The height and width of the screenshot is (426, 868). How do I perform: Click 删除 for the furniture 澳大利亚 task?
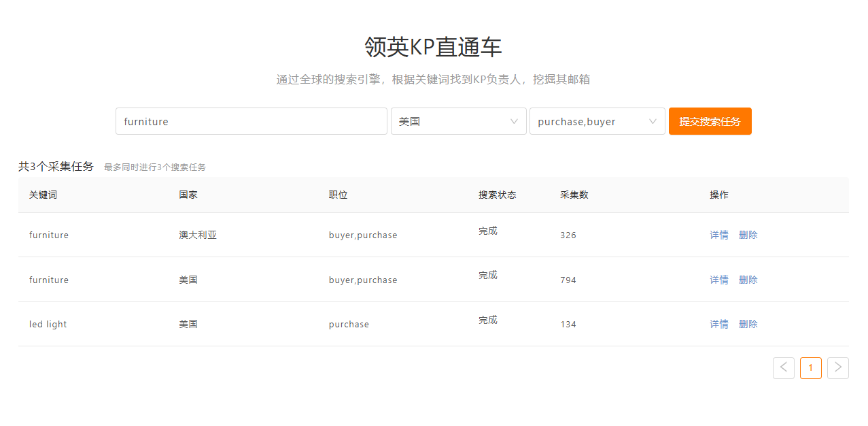[x=748, y=235]
